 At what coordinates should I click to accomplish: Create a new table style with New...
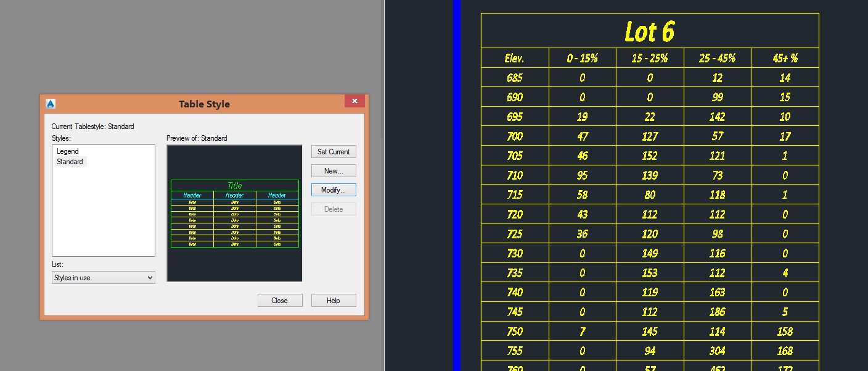[334, 171]
